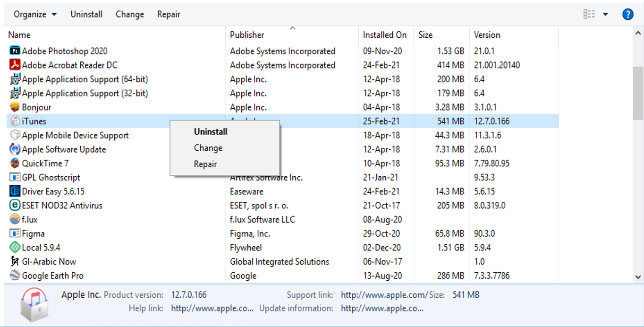The image size is (644, 327).
Task: Open the change view dropdown arrow
Action: 606,14
